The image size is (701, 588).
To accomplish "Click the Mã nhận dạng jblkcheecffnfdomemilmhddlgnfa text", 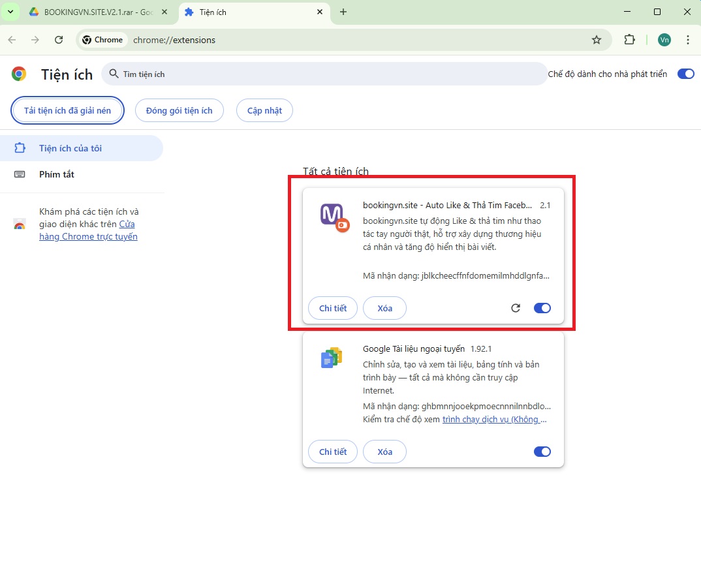I will [456, 276].
